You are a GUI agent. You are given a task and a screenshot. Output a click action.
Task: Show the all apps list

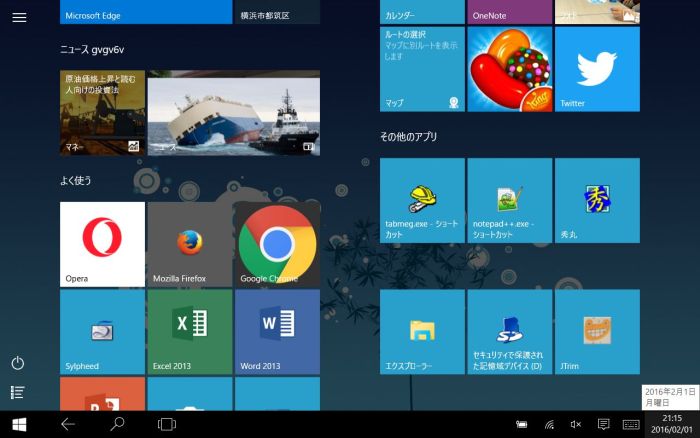tap(18, 392)
